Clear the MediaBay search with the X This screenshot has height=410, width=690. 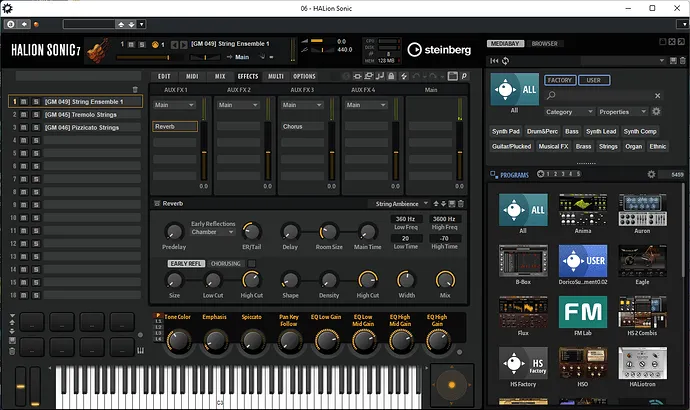coord(657,95)
